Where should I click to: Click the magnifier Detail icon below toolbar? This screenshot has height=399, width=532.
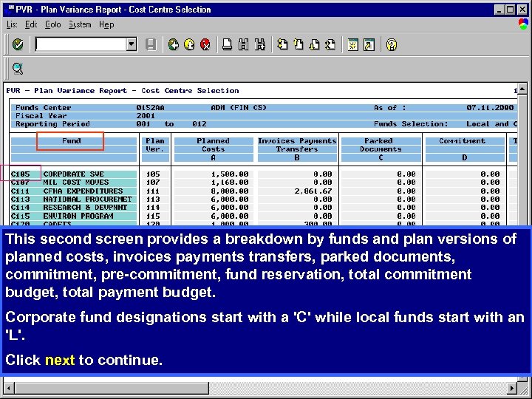18,69
